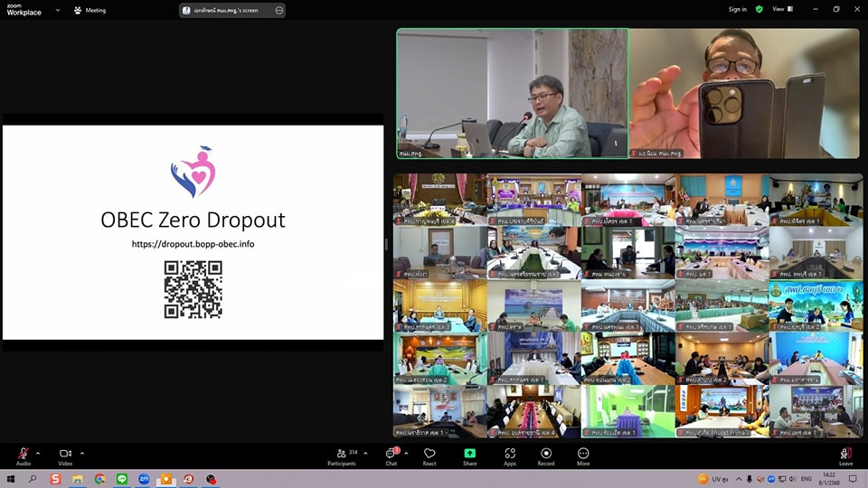
Task: Select the Phrae 1 participant thumbnail
Action: coord(816,411)
